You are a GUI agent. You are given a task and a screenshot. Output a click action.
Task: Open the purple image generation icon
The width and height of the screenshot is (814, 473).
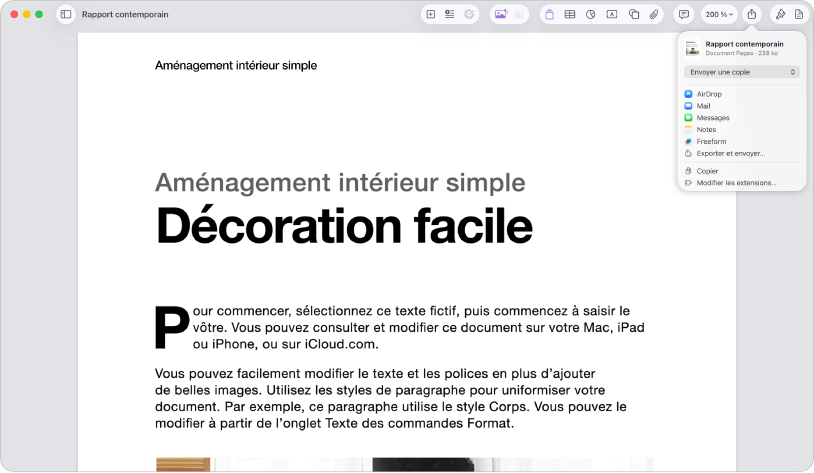click(x=501, y=15)
